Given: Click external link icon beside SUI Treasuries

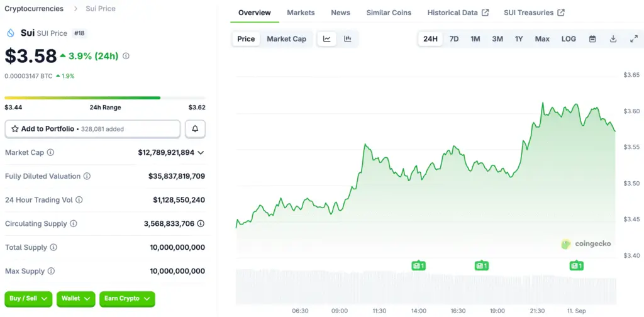Looking at the screenshot, I should click(561, 13).
